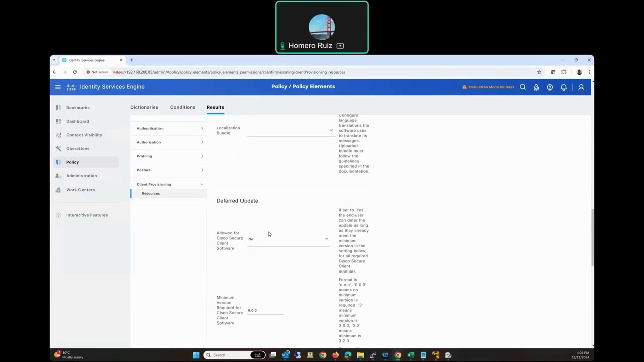Click the browser address bar URL
This screenshot has height=362, width=644.
(229, 72)
